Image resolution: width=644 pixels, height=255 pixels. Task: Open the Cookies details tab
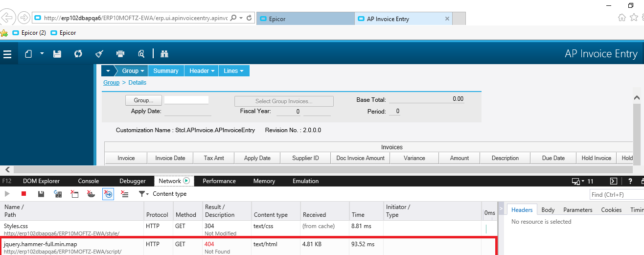(611, 209)
